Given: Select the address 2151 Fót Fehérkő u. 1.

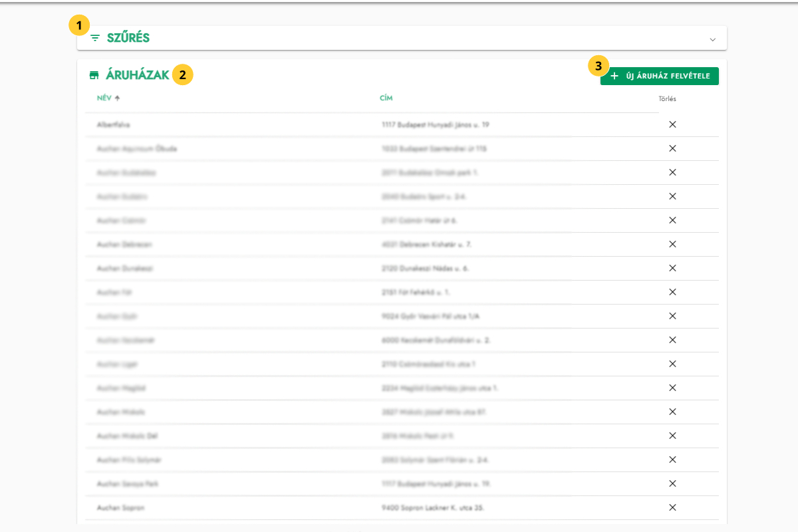Looking at the screenshot, I should point(416,292).
